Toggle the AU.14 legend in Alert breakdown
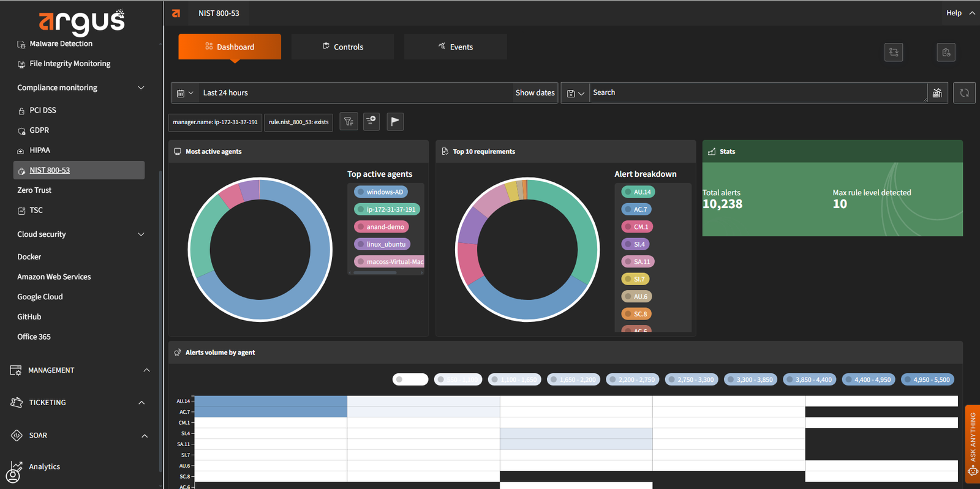 638,192
